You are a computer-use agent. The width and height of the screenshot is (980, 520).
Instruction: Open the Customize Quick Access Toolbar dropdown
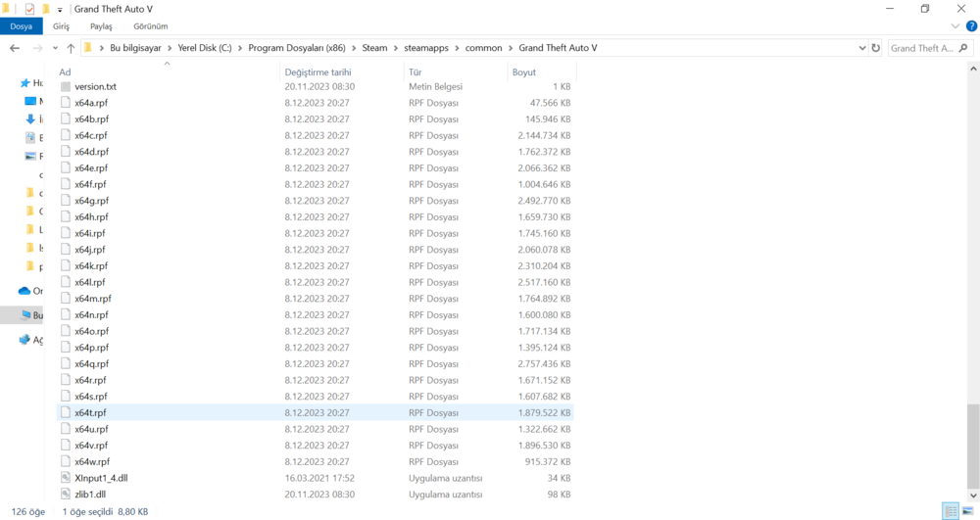60,10
